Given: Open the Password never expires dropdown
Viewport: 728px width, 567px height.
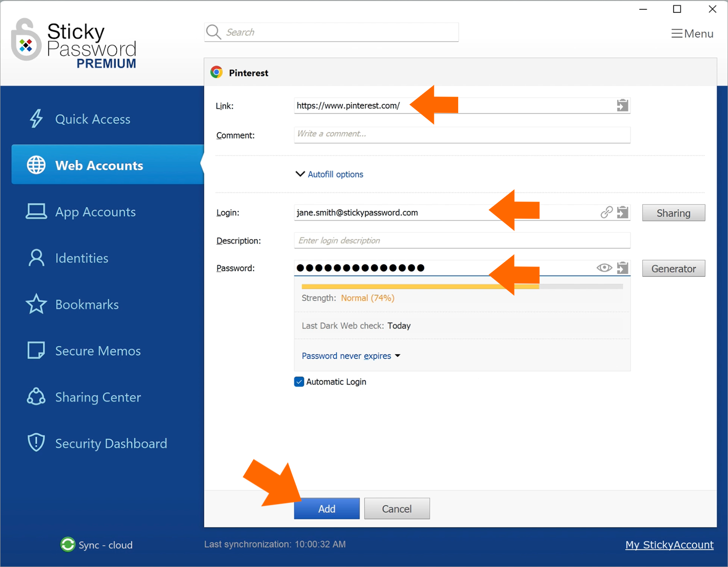Looking at the screenshot, I should [x=351, y=356].
